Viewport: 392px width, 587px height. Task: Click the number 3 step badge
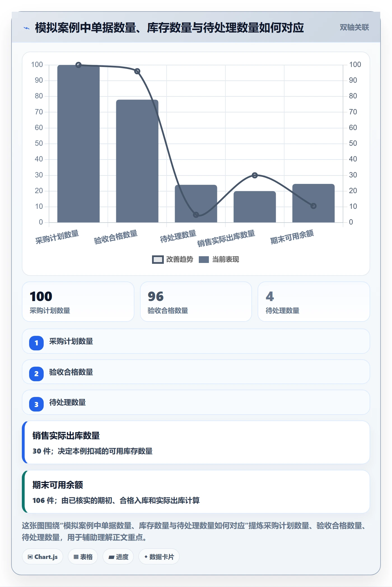[x=36, y=404]
